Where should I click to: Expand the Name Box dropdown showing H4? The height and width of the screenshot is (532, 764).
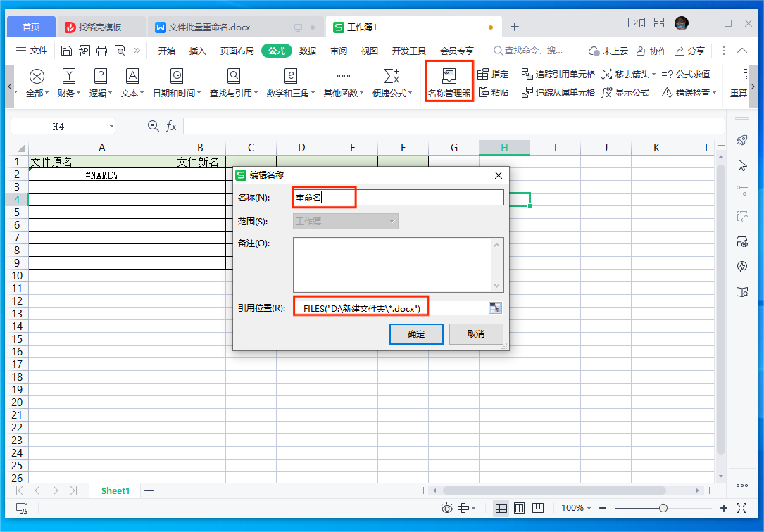click(111, 127)
